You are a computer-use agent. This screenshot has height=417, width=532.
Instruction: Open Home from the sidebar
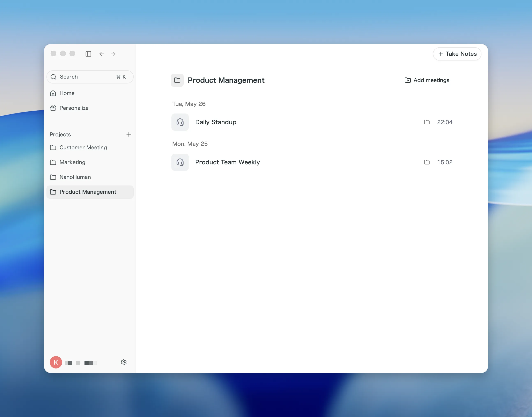click(x=90, y=93)
